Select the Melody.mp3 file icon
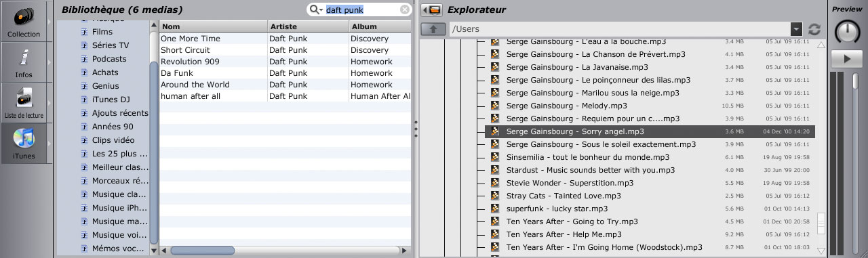 coord(496,106)
